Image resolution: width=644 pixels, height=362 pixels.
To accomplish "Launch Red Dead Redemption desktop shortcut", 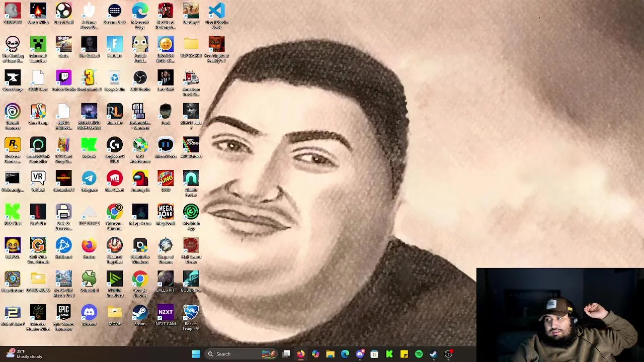I will click(x=166, y=16).
